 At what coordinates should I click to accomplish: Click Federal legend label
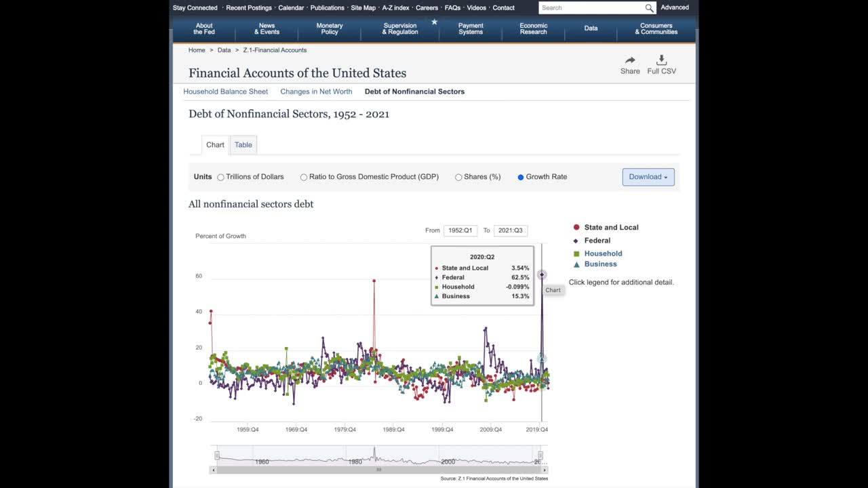[597, 241]
